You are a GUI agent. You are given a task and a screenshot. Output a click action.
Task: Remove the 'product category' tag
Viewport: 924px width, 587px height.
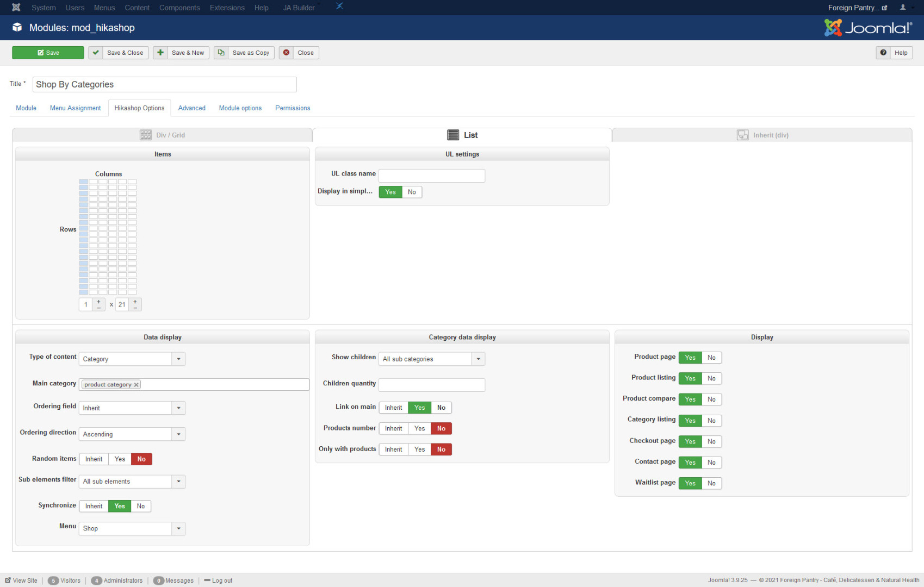coord(137,385)
